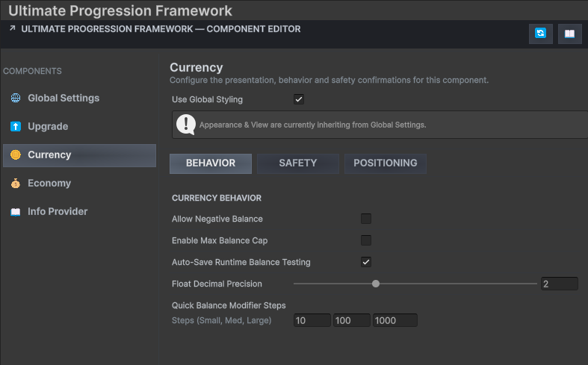Switch to the SAFETY tab
This screenshot has width=588, height=365.
298,163
